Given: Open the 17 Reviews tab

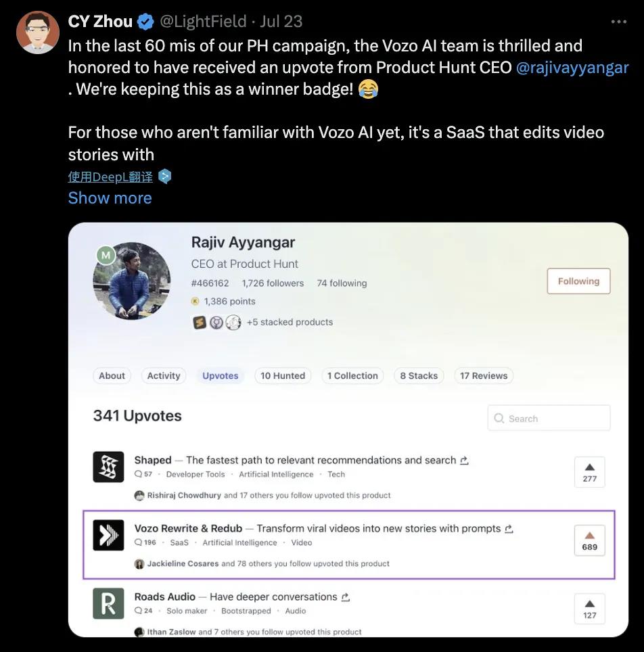Looking at the screenshot, I should [483, 376].
